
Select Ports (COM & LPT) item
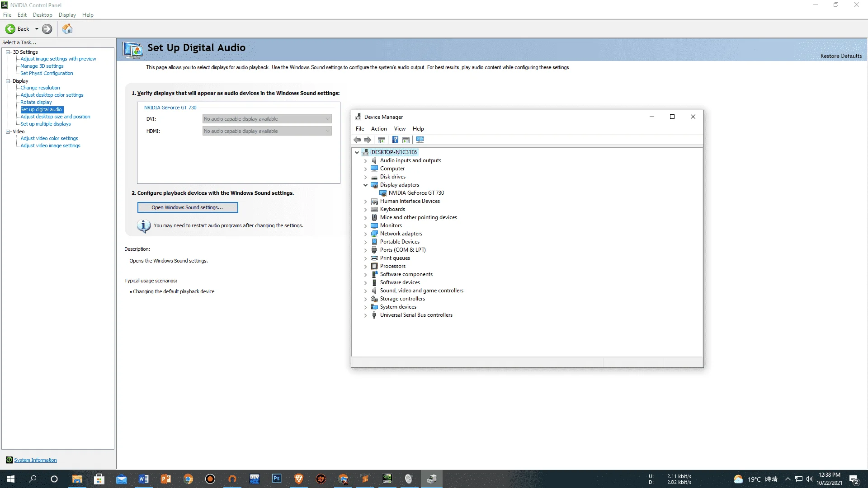coord(403,250)
